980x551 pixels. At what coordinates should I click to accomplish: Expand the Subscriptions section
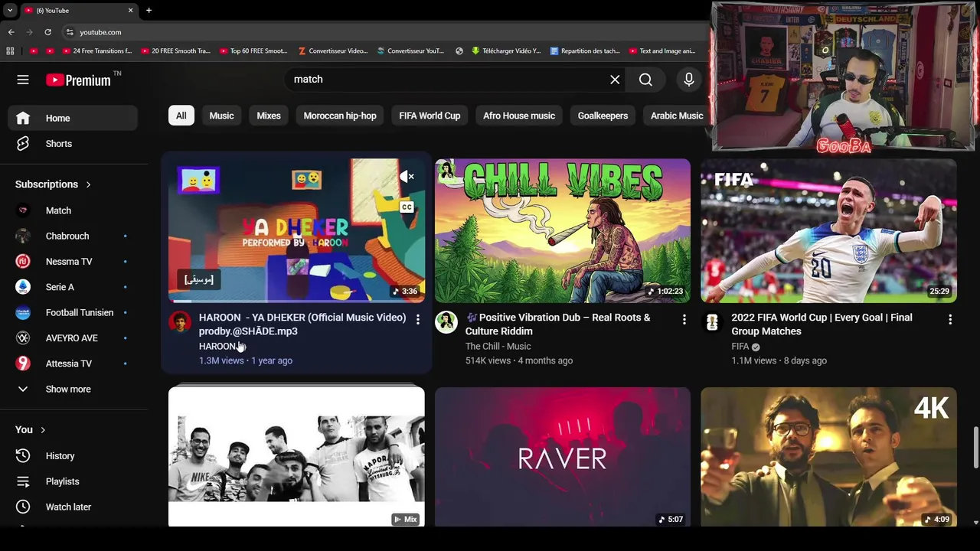coord(53,184)
